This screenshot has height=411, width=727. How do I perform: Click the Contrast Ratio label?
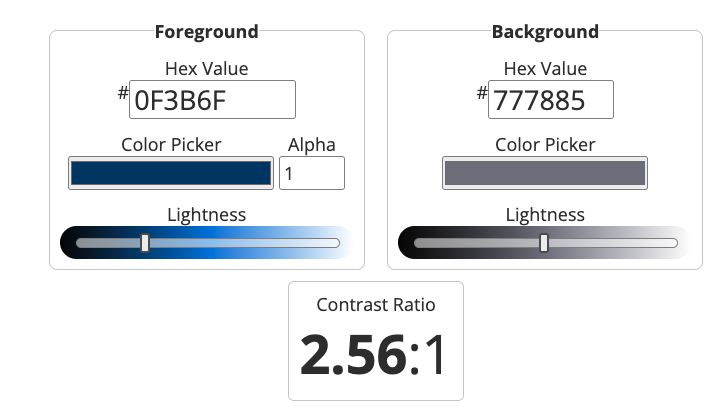pyautogui.click(x=376, y=305)
